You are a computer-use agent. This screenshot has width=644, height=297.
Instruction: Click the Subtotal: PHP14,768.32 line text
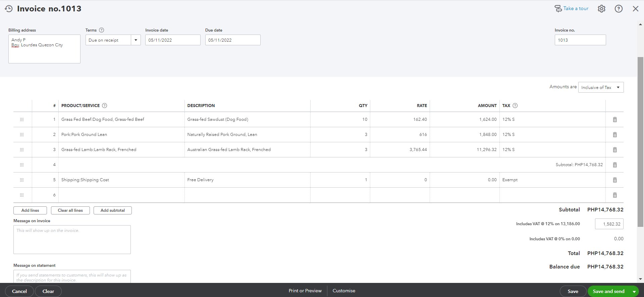[579, 165]
